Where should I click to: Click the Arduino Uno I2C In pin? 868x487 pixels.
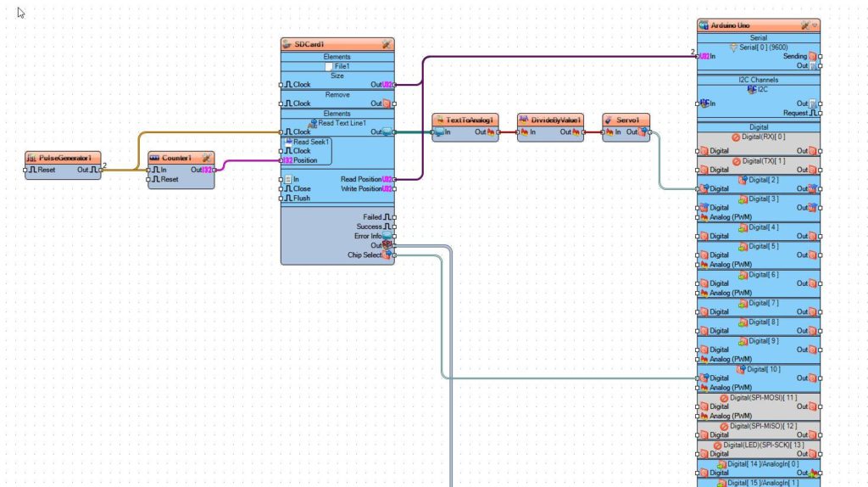pyautogui.click(x=698, y=104)
